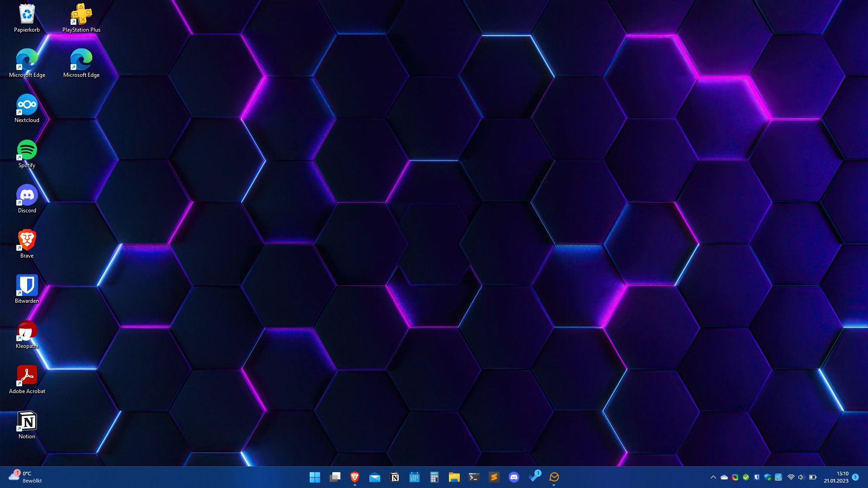This screenshot has width=868, height=488.
Task: Launch Notion from the taskbar
Action: (395, 477)
